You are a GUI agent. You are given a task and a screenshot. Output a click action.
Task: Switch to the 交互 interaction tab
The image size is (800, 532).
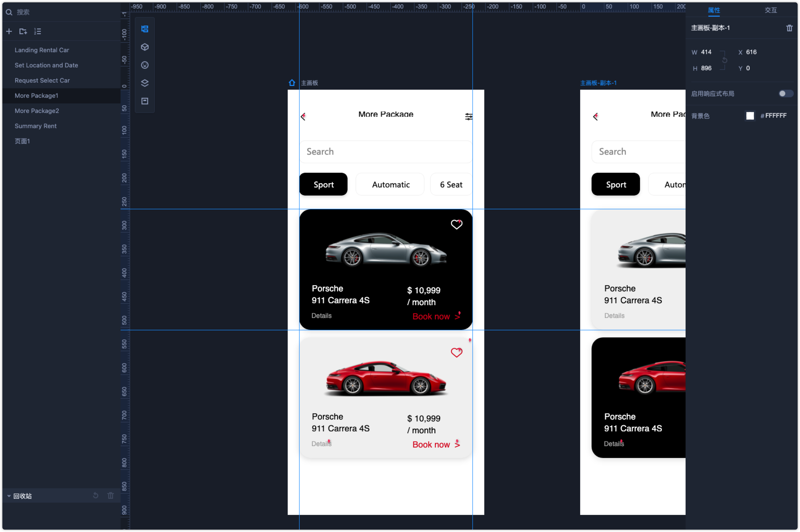[x=771, y=10]
